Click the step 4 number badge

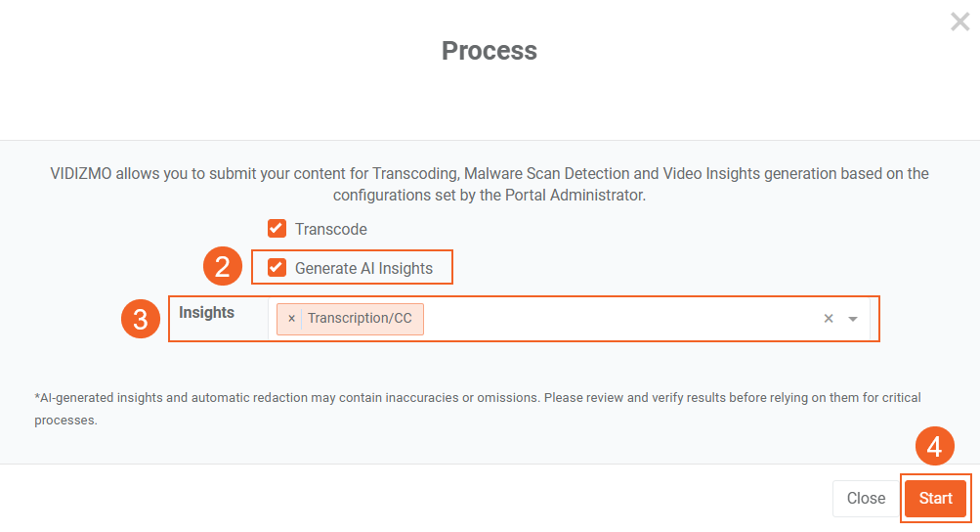pyautogui.click(x=935, y=447)
